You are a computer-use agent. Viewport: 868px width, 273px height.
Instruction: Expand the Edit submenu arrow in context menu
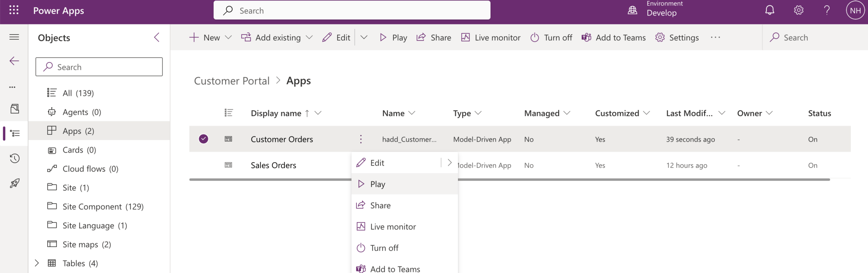pyautogui.click(x=449, y=163)
